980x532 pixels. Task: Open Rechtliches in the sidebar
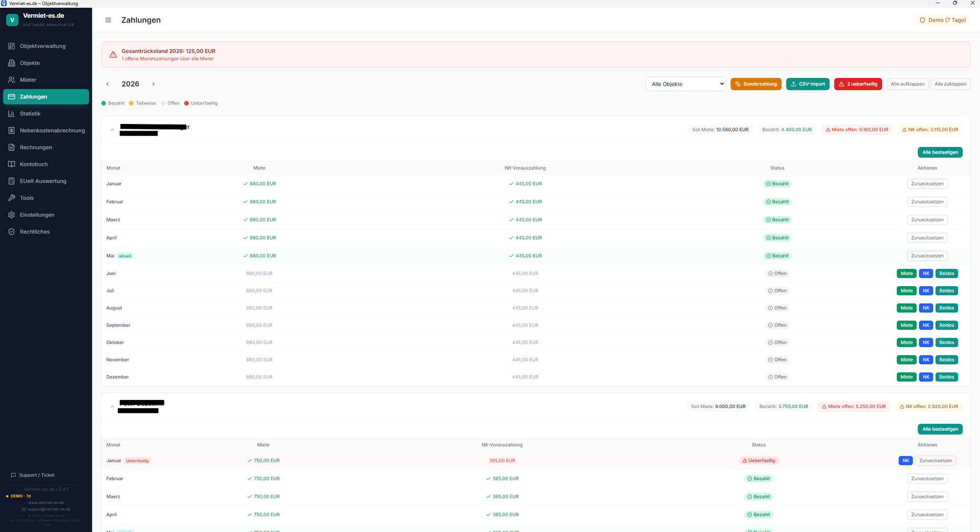[46, 232]
